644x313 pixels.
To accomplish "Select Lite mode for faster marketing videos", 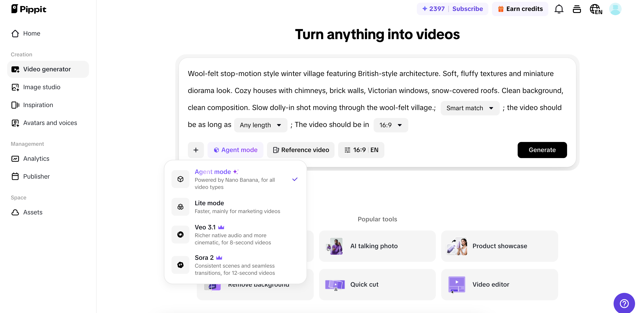I will click(x=235, y=207).
